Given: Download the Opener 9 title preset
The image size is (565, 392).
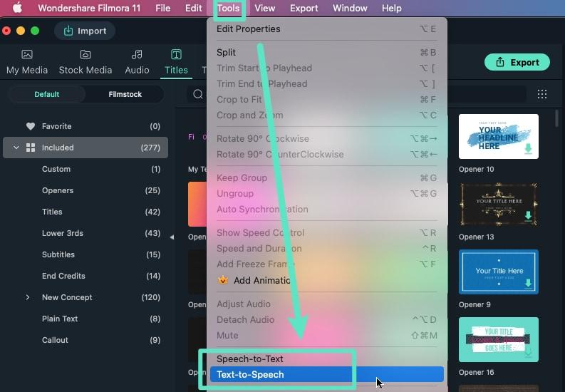Looking at the screenshot, I should pyautogui.click(x=528, y=284).
